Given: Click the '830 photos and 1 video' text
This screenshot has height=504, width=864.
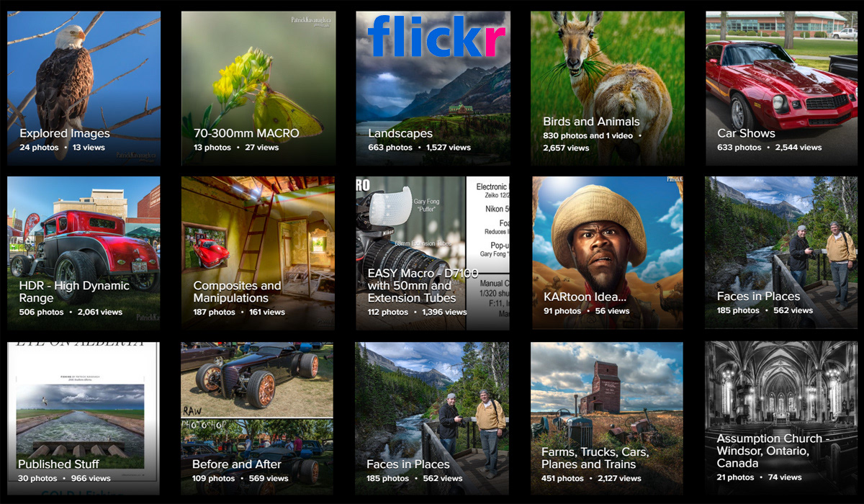Looking at the screenshot, I should (x=588, y=135).
